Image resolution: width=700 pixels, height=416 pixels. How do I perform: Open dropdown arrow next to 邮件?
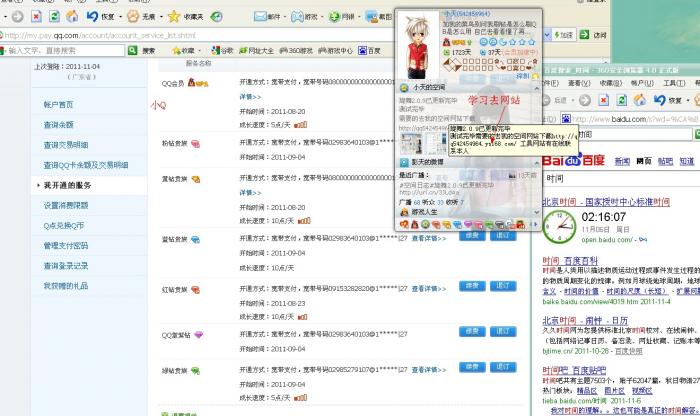tap(284, 17)
